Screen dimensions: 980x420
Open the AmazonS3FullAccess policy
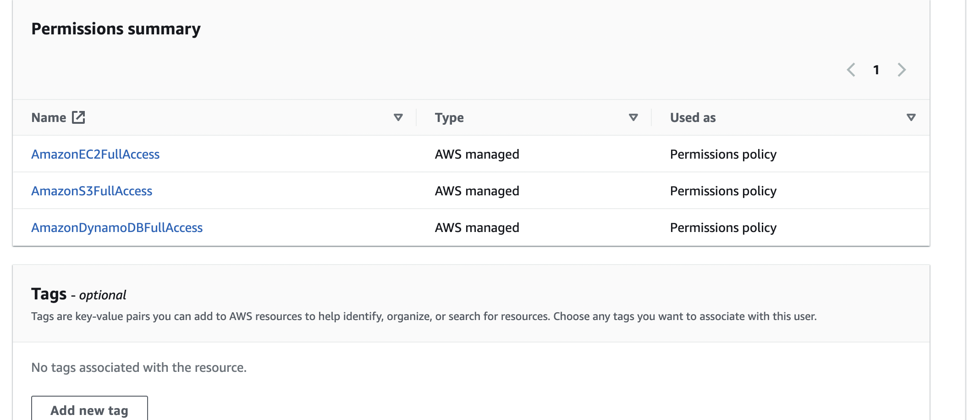[x=92, y=191]
